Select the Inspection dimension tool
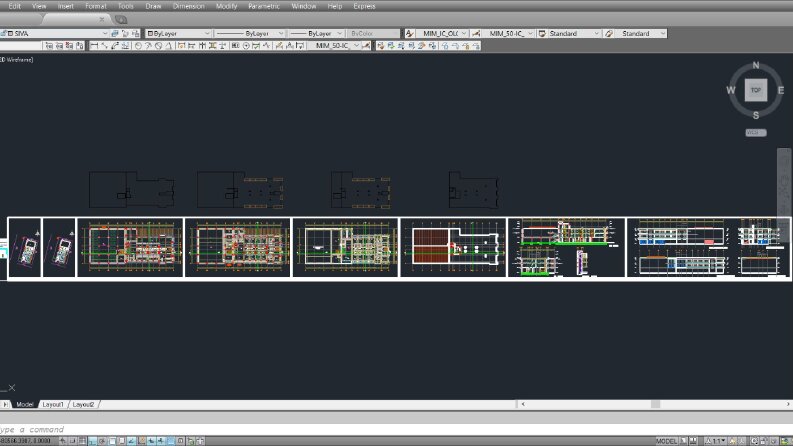The height and width of the screenshot is (446, 793). [256, 46]
